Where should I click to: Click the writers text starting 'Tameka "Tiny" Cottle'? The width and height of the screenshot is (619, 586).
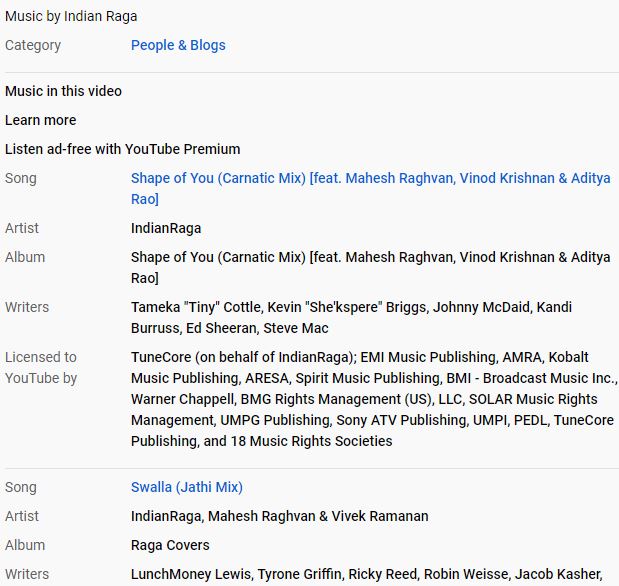[351, 317]
